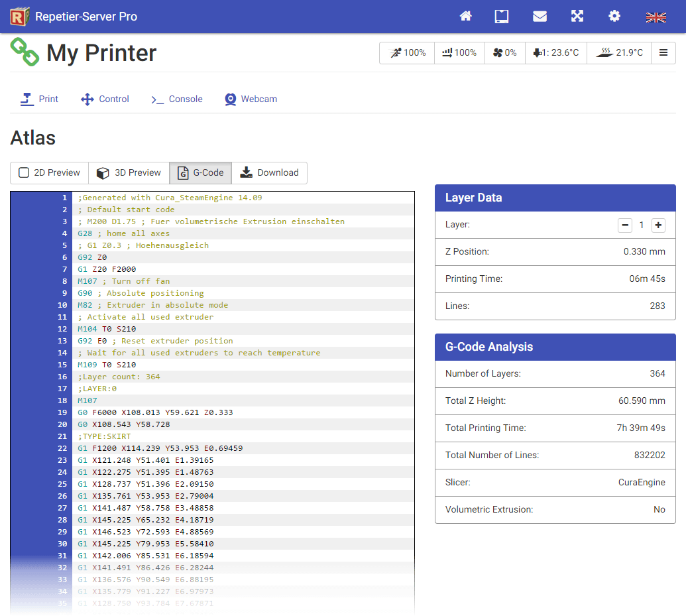The image size is (686, 616).
Task: Download the Atlas G-Code file
Action: point(269,173)
